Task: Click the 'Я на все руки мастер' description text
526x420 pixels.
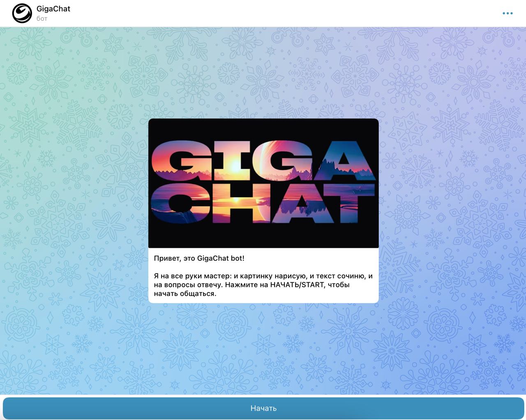Action: [x=263, y=285]
